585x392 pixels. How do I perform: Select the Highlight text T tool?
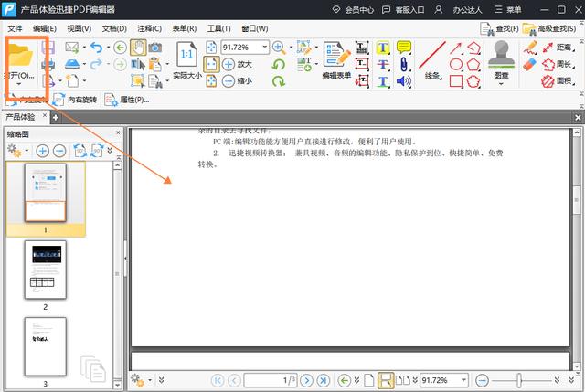point(383,48)
